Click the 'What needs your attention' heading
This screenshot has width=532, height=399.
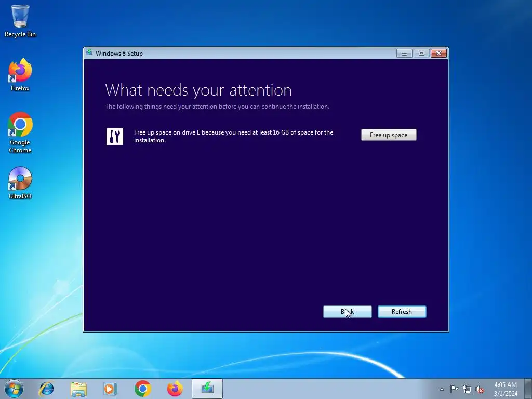click(x=198, y=90)
